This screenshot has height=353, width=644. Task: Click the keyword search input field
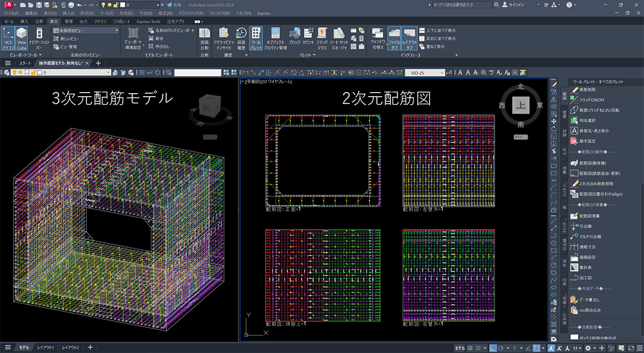coord(461,5)
